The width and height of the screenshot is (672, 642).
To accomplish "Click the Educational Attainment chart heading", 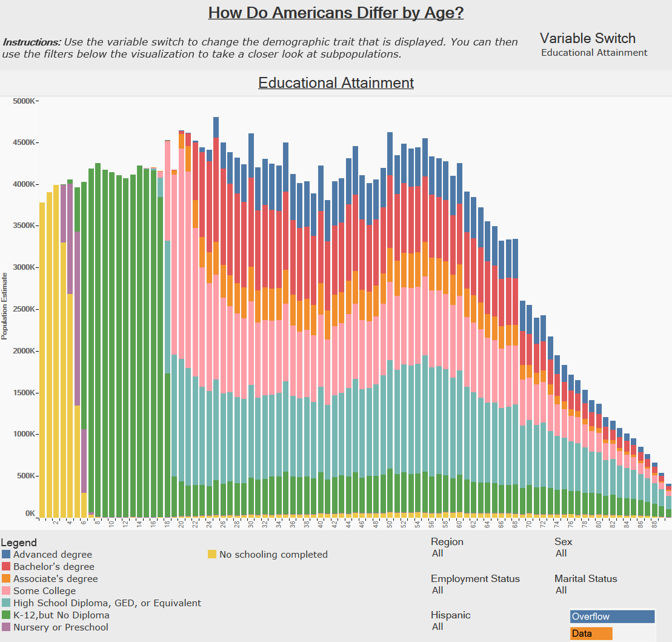I will [x=336, y=82].
